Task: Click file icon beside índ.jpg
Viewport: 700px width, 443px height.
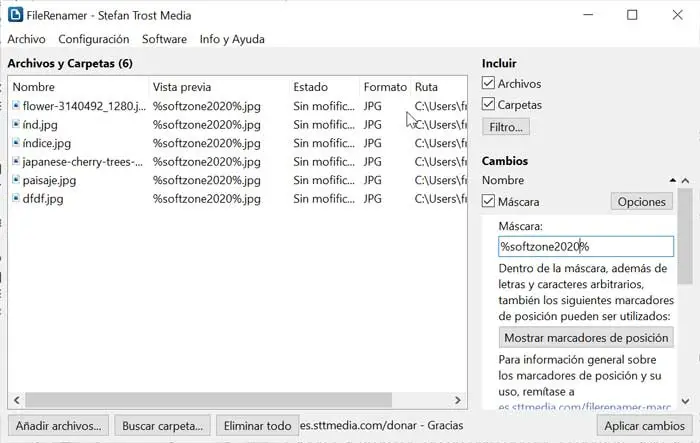Action: (16, 124)
